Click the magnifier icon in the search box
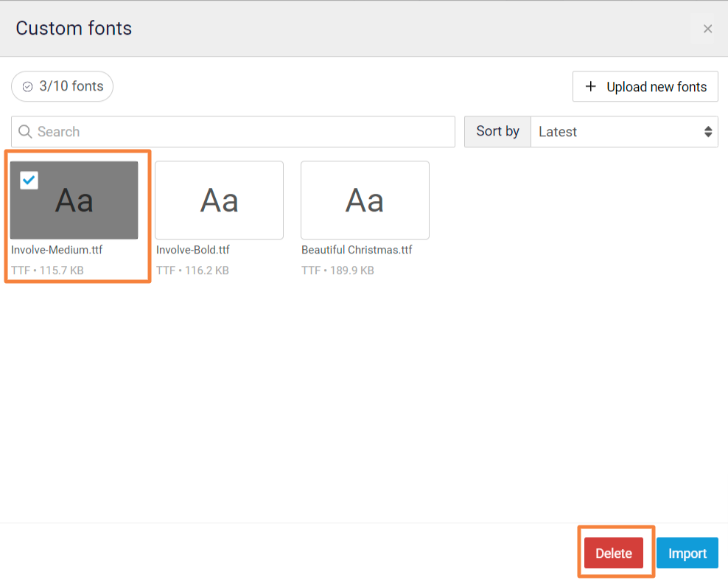This screenshot has height=580, width=728. pyautogui.click(x=25, y=132)
